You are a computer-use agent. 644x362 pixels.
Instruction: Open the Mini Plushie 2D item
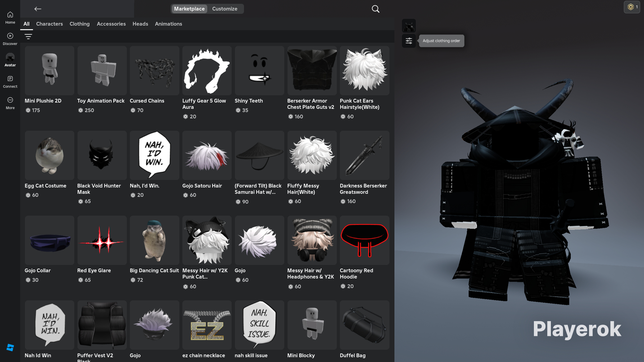click(50, 71)
